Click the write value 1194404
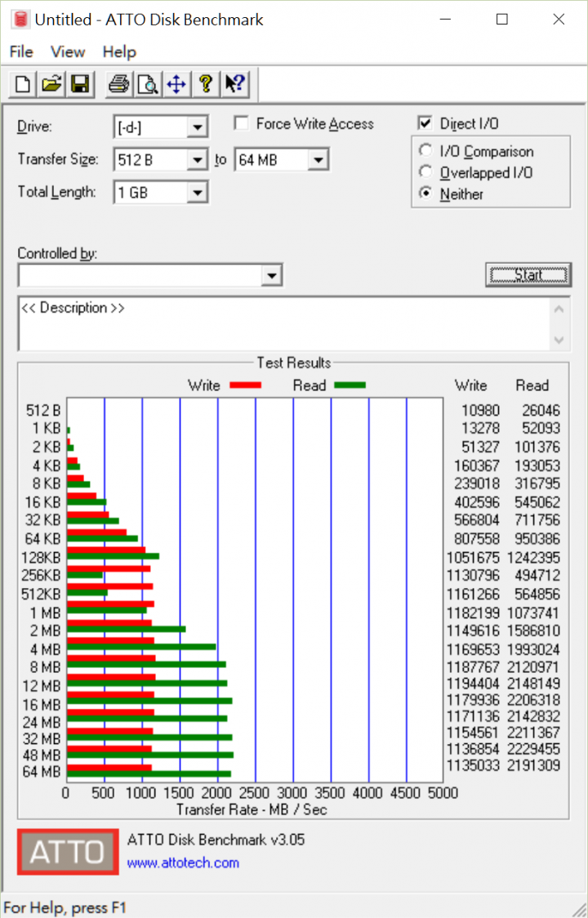This screenshot has width=588, height=918. (473, 684)
